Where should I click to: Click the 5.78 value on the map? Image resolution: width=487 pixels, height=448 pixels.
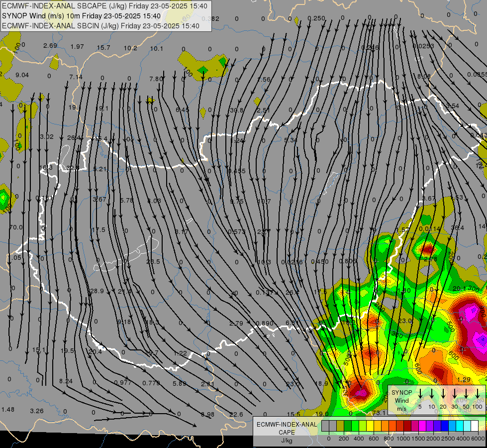[x=127, y=201]
